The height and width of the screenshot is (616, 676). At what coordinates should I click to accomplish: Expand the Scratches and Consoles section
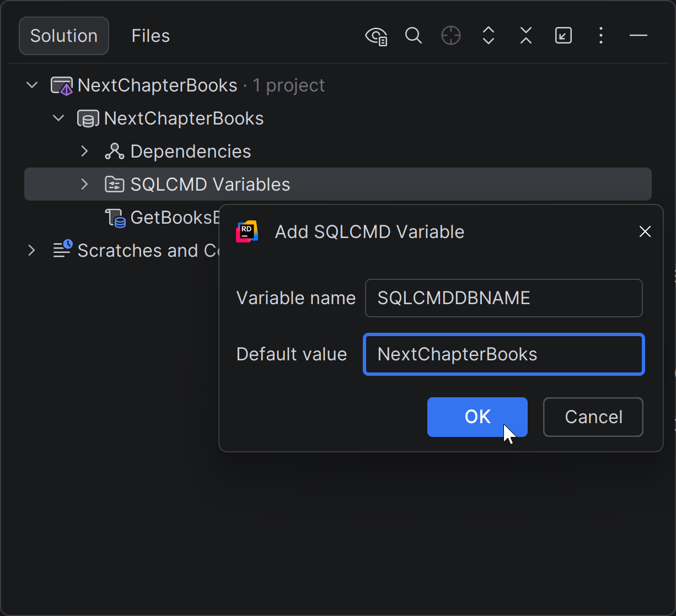click(x=31, y=250)
